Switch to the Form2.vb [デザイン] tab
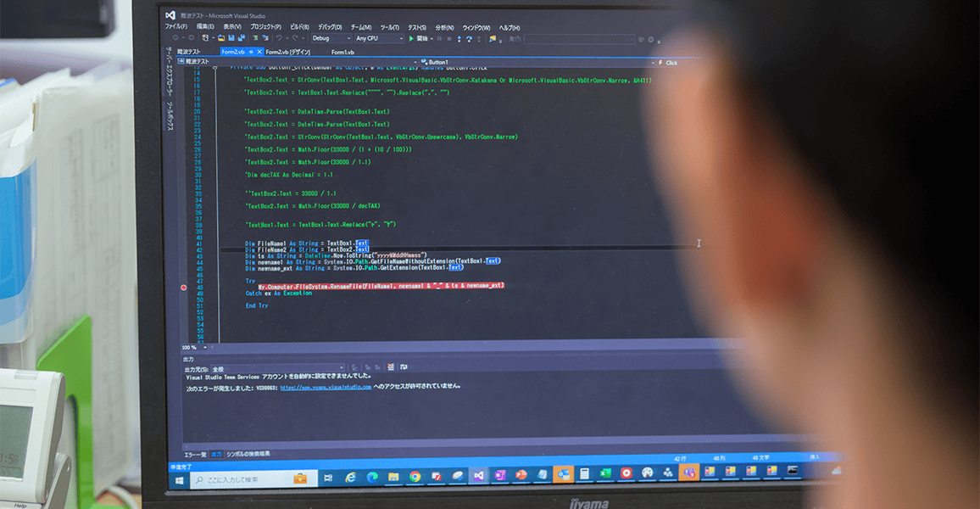This screenshot has height=509, width=980. point(287,52)
